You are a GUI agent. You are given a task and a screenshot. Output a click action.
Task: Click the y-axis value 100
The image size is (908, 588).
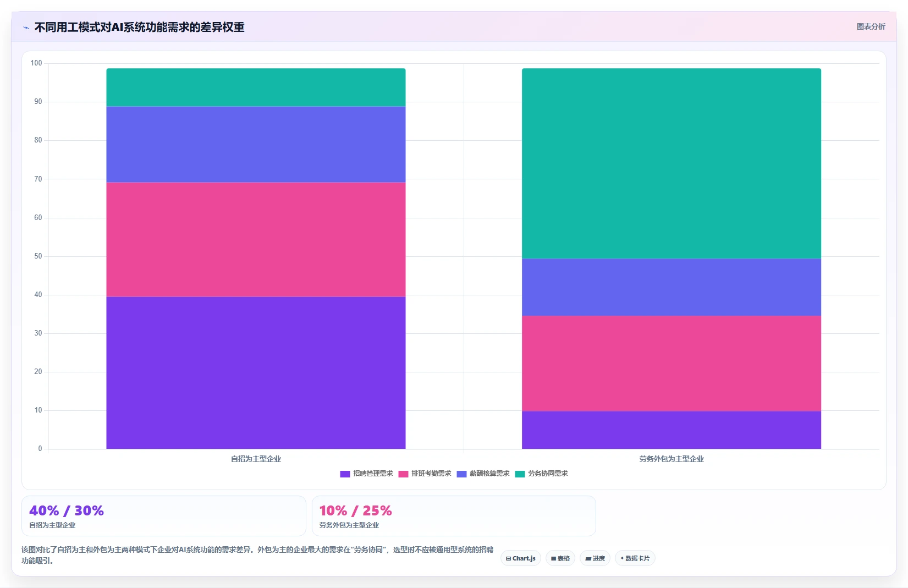36,63
